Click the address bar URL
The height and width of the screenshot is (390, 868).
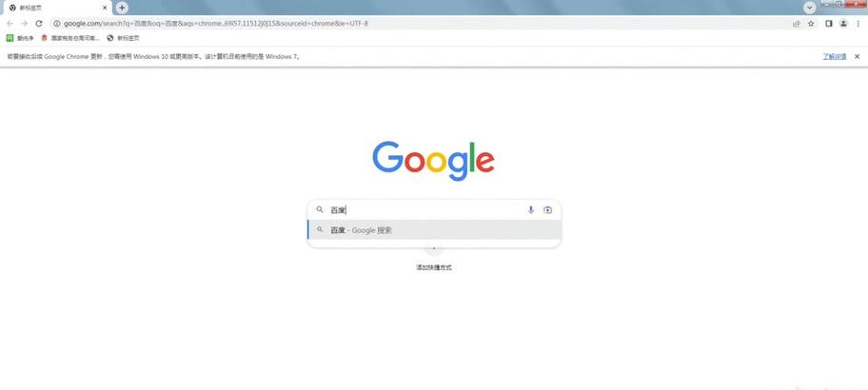click(x=216, y=23)
